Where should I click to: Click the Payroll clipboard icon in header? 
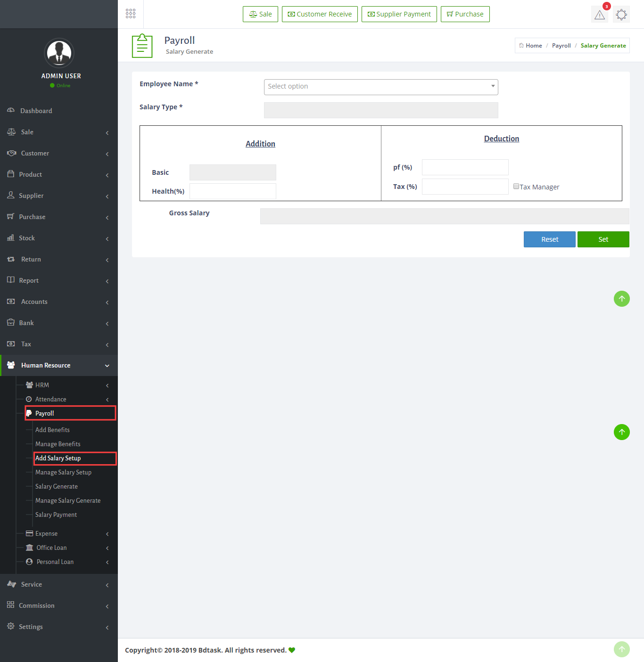tap(142, 46)
